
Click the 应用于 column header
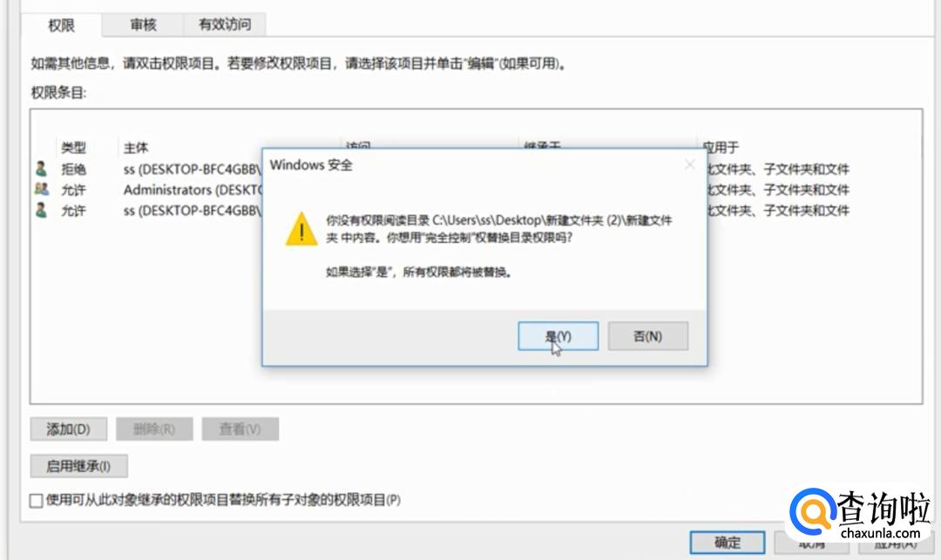point(721,147)
